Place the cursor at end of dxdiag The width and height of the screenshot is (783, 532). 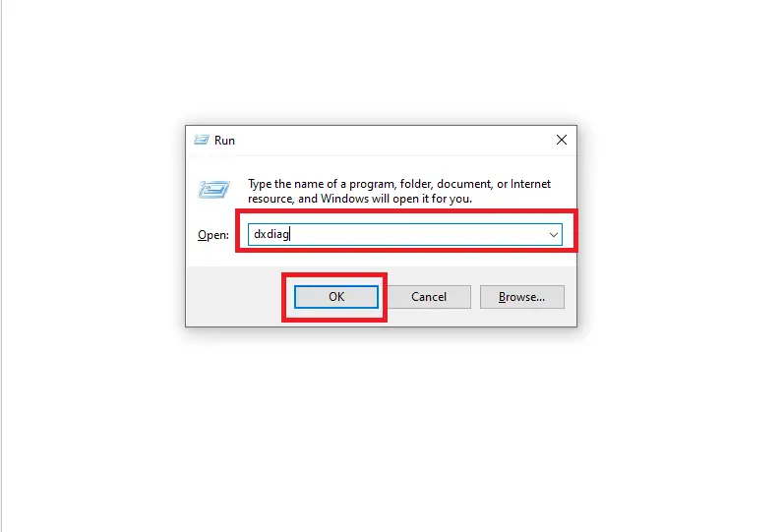(x=290, y=234)
